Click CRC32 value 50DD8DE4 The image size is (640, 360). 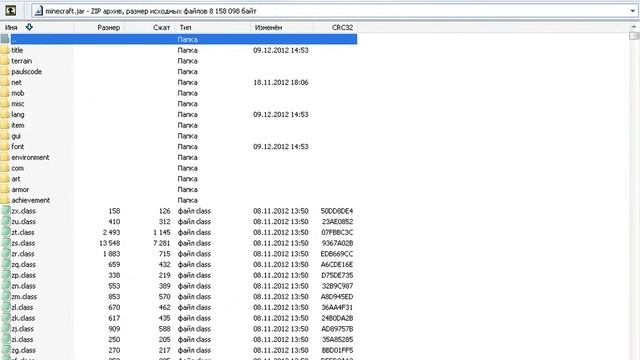[337, 211]
